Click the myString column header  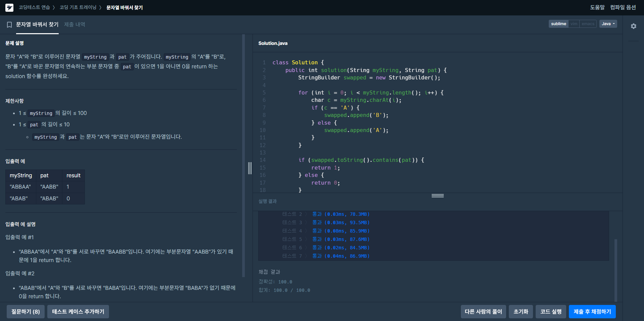click(x=21, y=175)
